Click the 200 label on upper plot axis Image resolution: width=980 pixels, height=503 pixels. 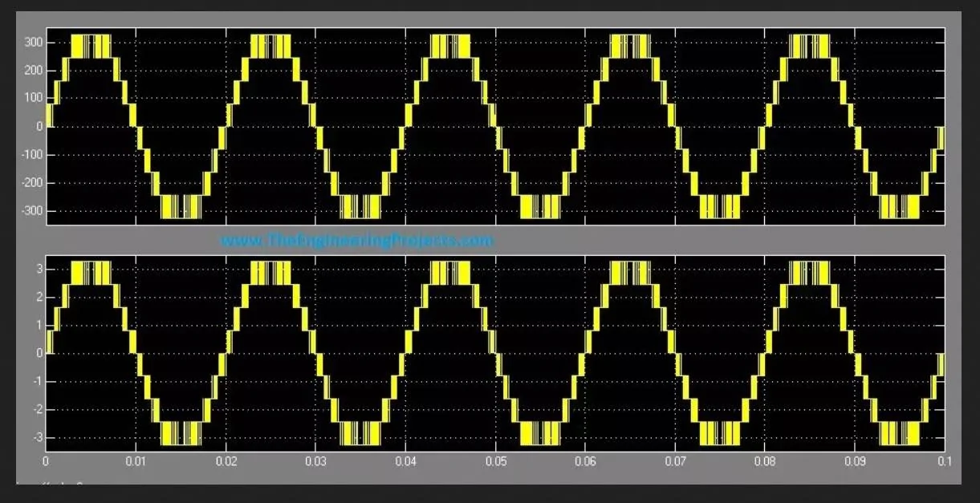click(33, 71)
